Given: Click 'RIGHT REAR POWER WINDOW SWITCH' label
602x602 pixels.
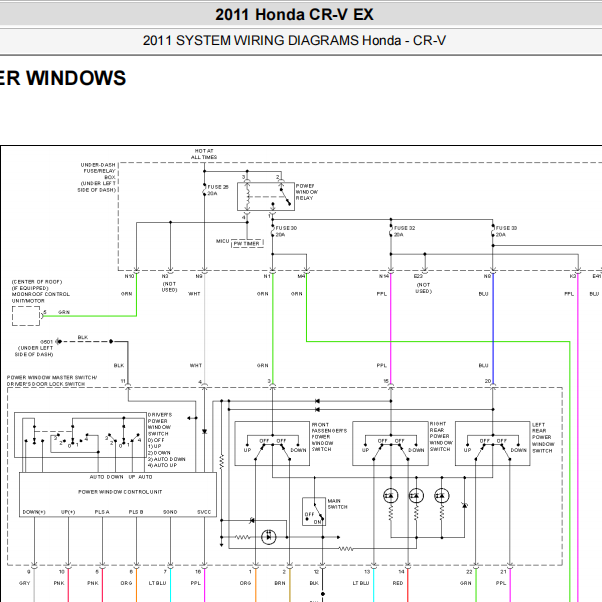Looking at the screenshot, I should 441,436.
